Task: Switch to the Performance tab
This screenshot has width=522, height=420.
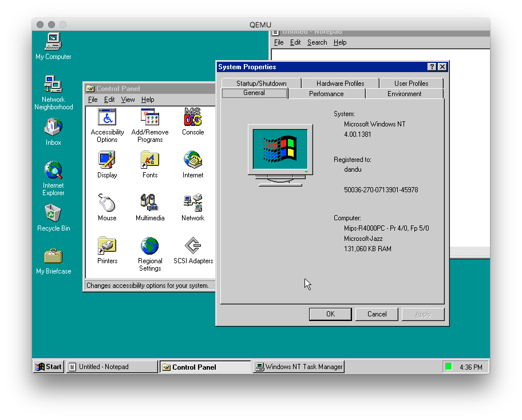Action: point(326,93)
